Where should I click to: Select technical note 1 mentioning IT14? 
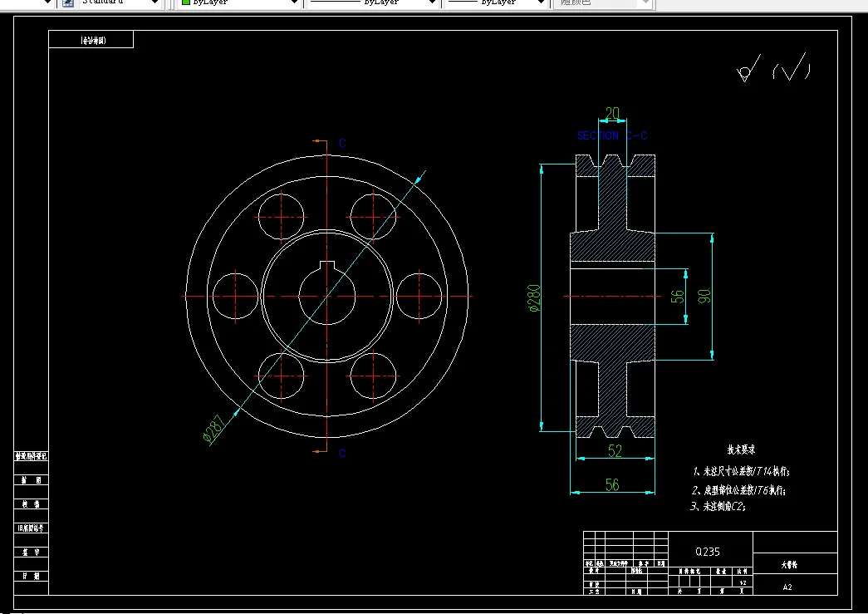741,471
